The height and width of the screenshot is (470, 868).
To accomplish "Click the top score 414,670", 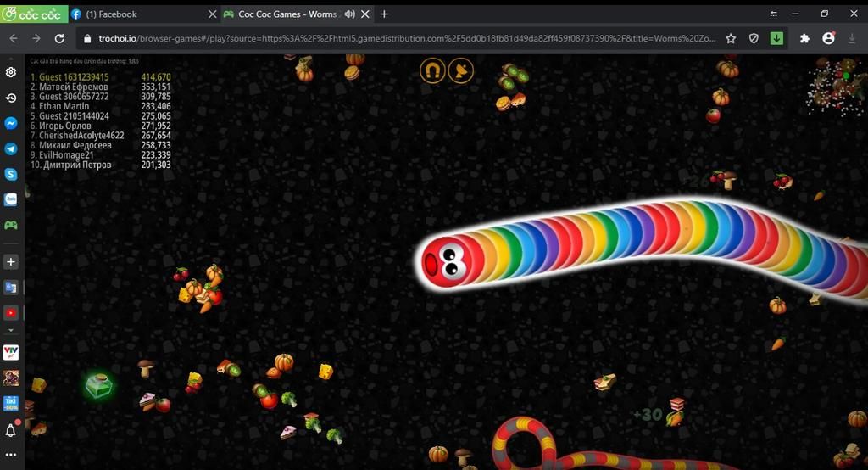I will point(156,77).
